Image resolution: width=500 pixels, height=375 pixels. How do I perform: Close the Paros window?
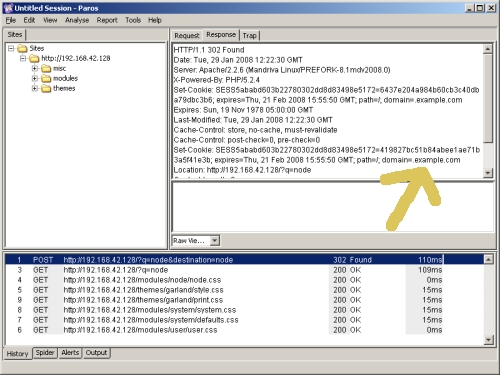coord(491,8)
